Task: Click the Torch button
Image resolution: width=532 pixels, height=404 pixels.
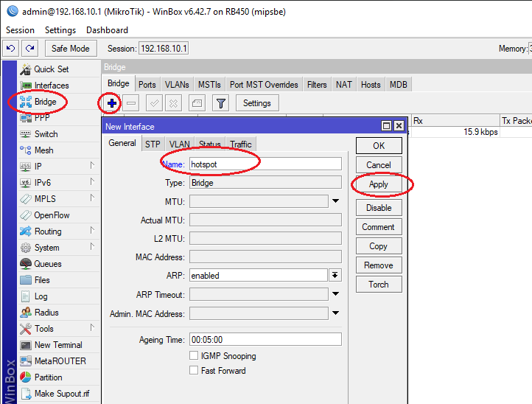Action: point(379,285)
